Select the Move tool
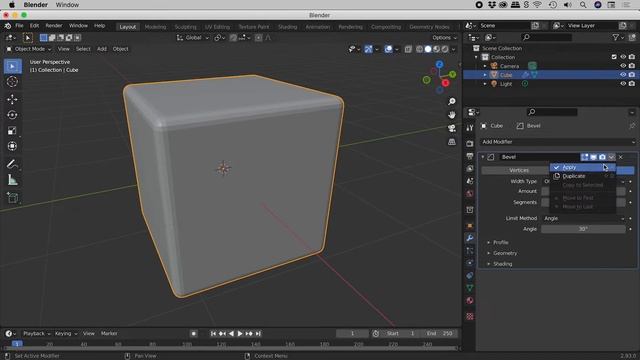 [x=13, y=99]
